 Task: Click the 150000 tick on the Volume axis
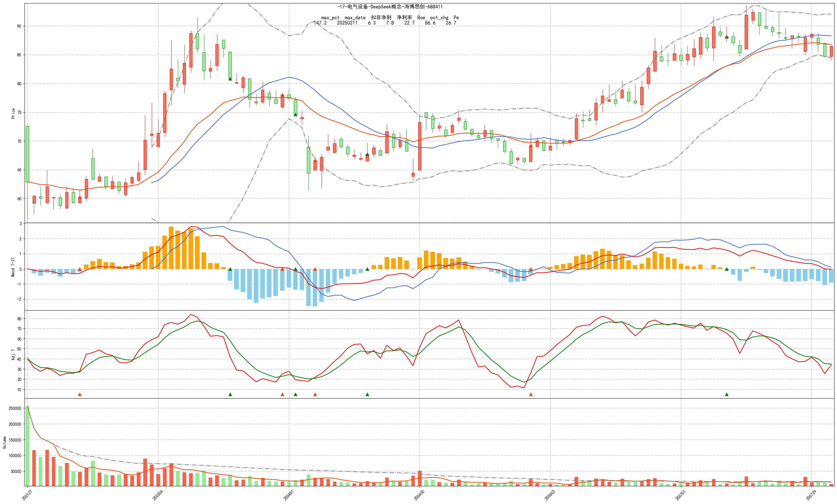[15, 440]
